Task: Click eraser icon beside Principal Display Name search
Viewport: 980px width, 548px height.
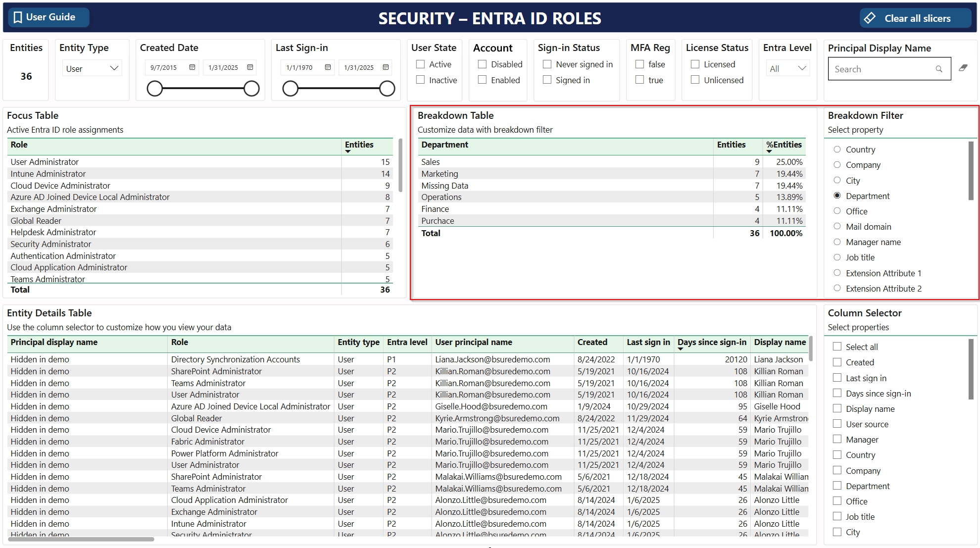Action: (x=963, y=68)
